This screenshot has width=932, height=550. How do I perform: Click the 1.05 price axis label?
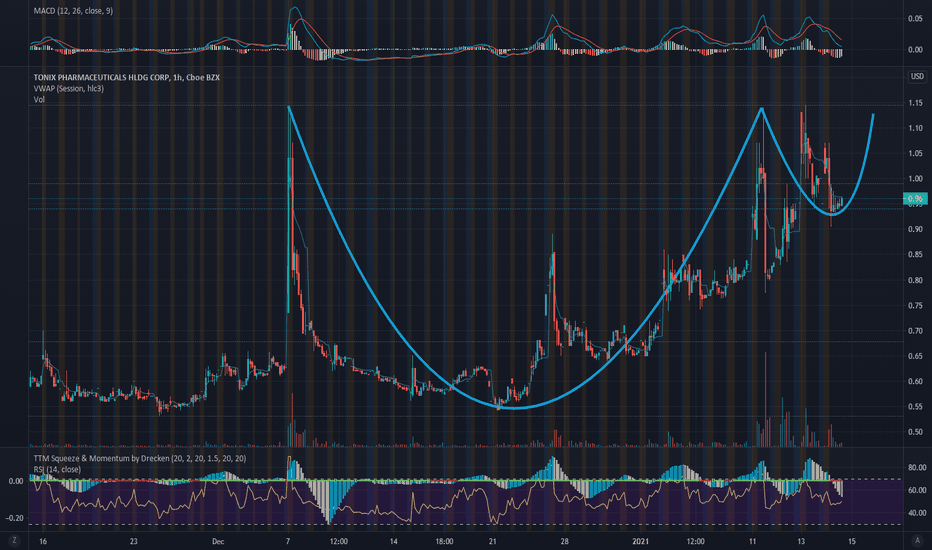(x=915, y=153)
